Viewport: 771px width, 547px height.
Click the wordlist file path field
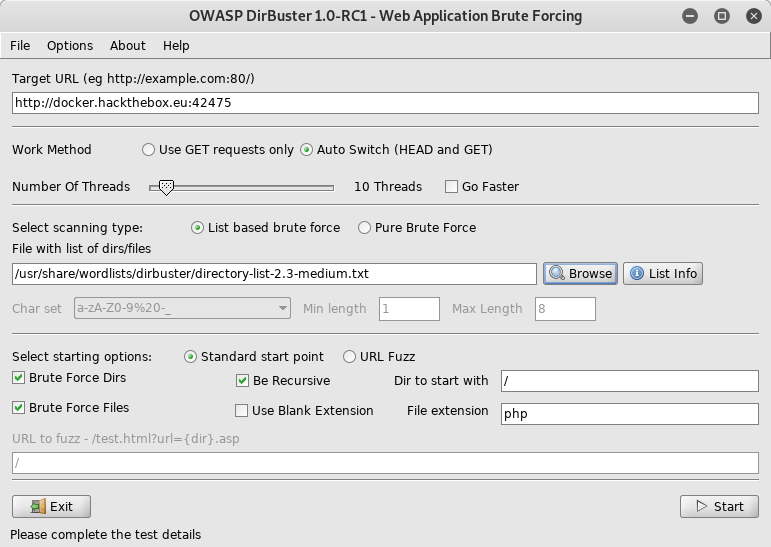(x=274, y=274)
